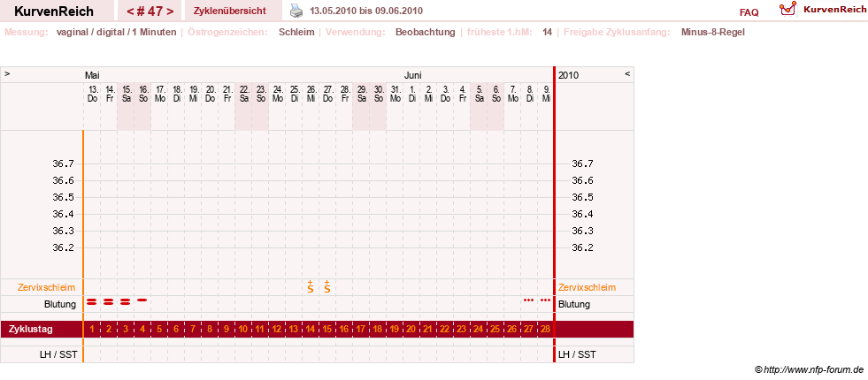
Task: Click the bleeding marker on cycle day 3
Action: tap(125, 301)
